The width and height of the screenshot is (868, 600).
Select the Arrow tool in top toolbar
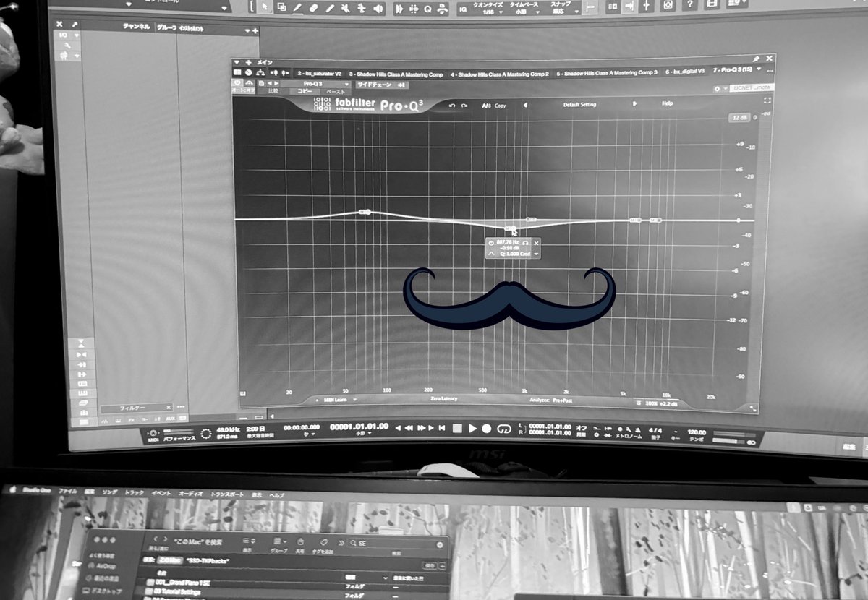tap(266, 7)
